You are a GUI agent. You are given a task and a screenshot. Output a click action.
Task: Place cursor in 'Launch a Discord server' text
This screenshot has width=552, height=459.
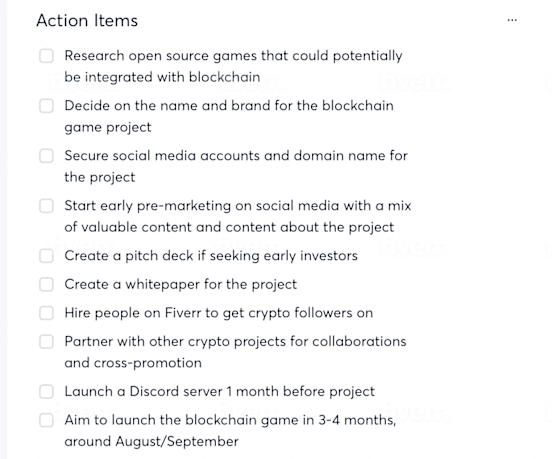tap(220, 391)
